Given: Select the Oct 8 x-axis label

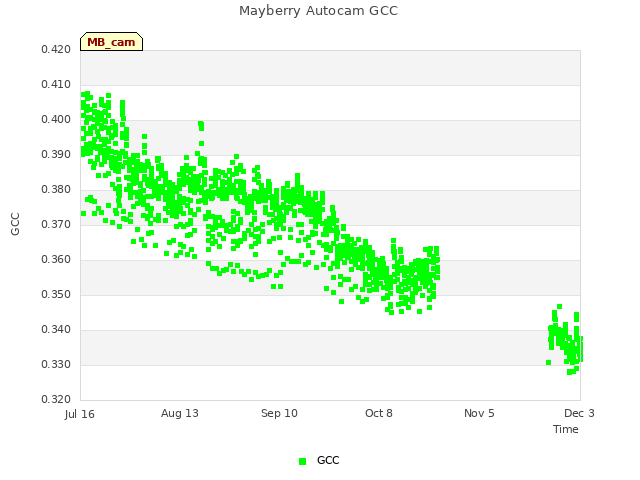Looking at the screenshot, I should tap(379, 413).
